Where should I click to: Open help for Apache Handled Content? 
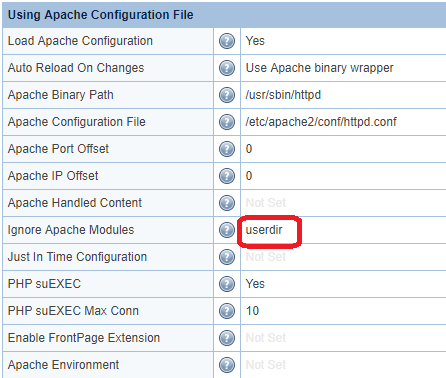click(227, 203)
